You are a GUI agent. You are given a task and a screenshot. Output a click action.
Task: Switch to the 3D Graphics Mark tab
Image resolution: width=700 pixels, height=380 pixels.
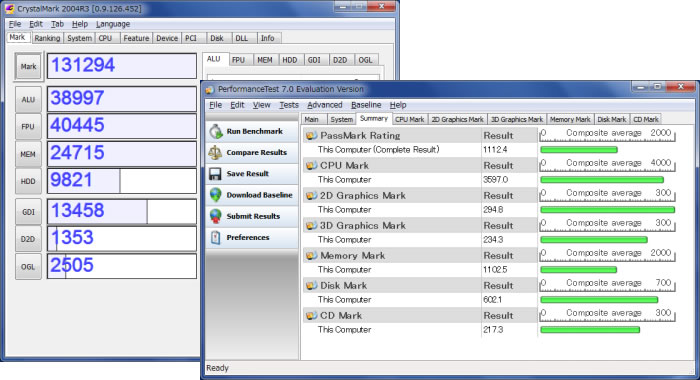[x=517, y=120]
